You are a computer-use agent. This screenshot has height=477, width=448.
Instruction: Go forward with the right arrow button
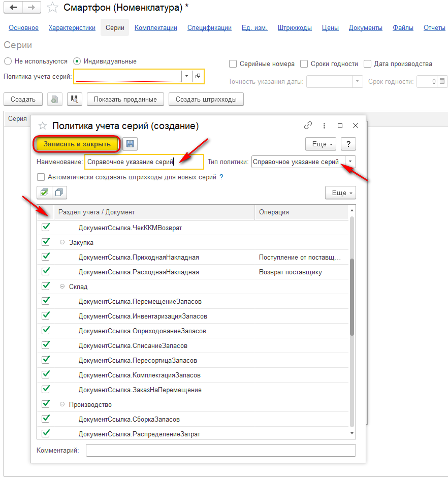pos(31,7)
